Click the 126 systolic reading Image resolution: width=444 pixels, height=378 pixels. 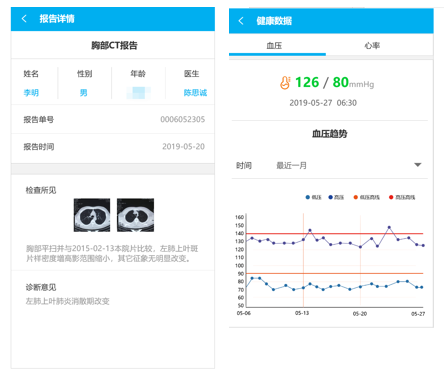307,82
